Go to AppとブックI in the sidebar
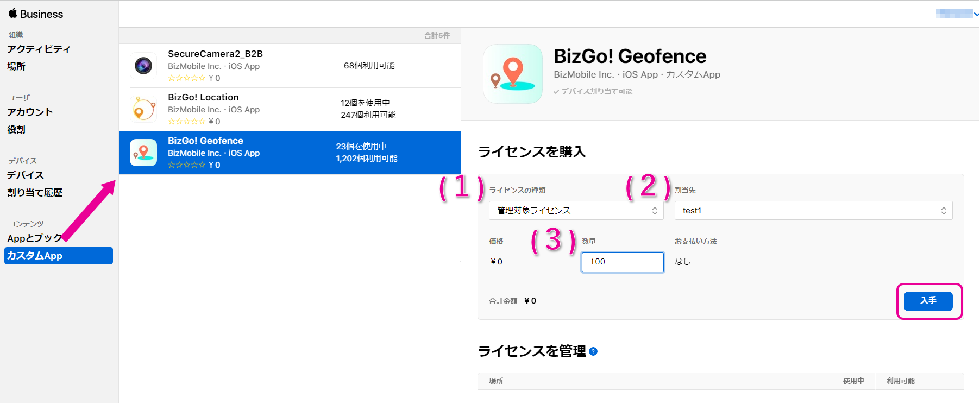 click(x=34, y=238)
